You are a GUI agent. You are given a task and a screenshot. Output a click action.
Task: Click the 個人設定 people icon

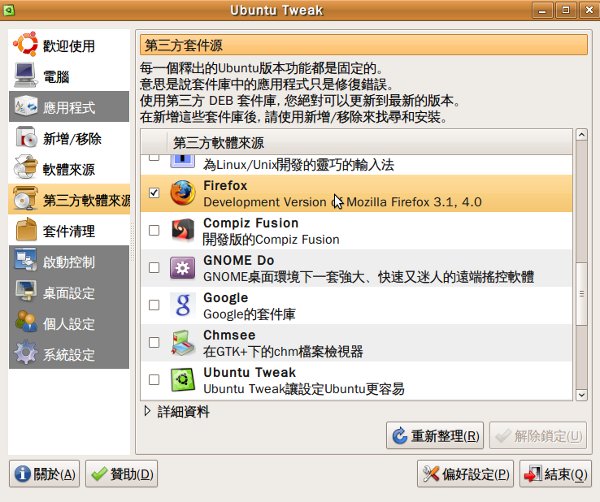(x=26, y=322)
